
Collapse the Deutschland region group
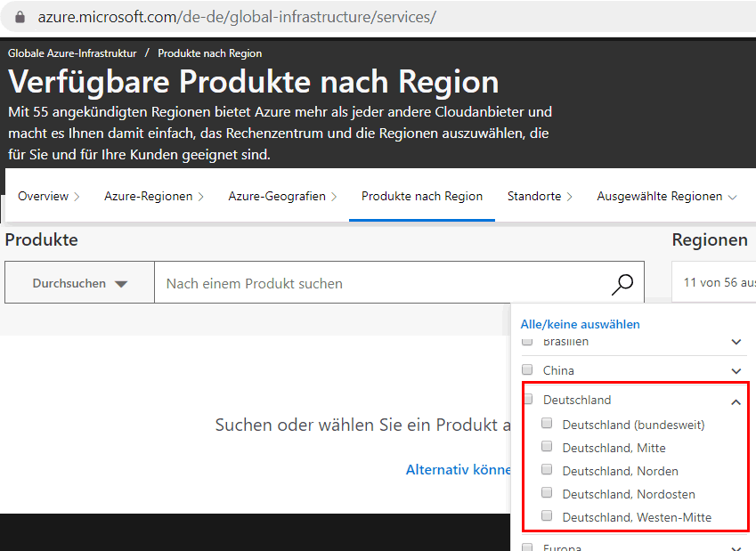click(x=736, y=402)
